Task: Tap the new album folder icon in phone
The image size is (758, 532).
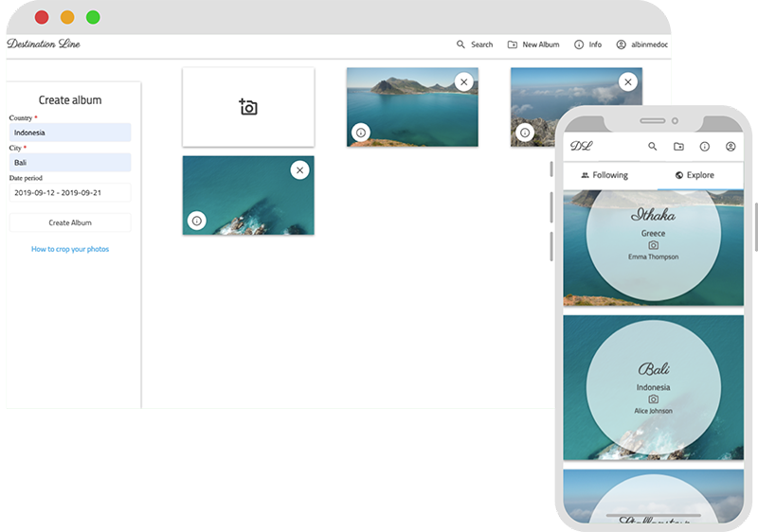Action: click(678, 147)
